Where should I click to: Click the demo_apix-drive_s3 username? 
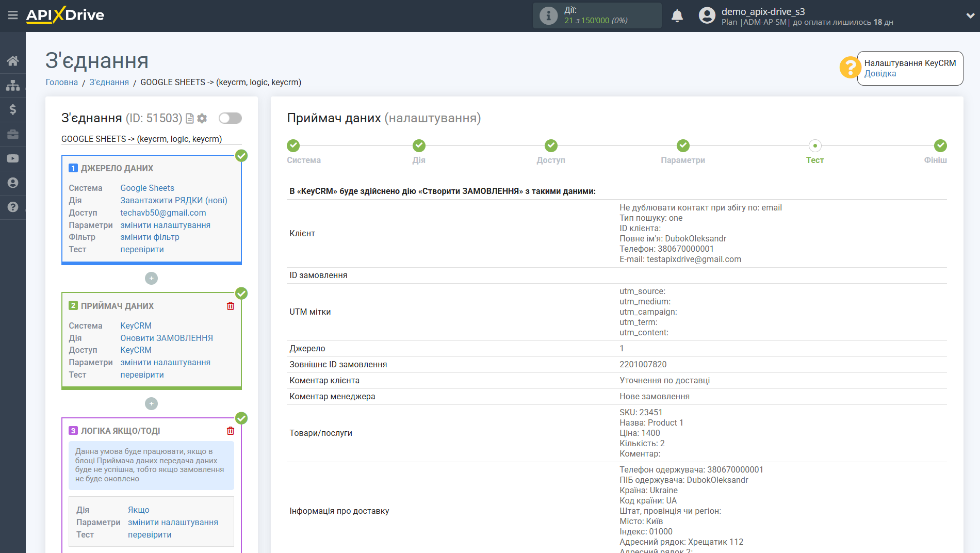[x=763, y=11]
